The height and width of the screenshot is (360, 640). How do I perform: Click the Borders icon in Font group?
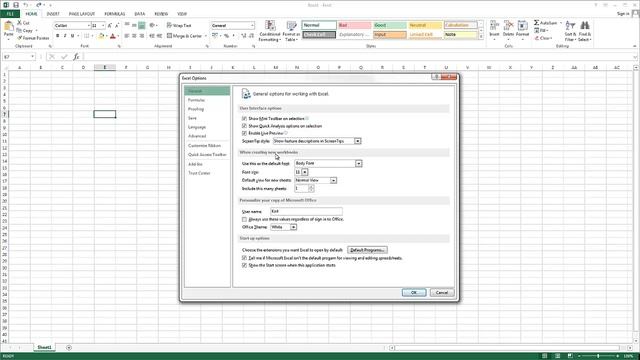click(87, 36)
